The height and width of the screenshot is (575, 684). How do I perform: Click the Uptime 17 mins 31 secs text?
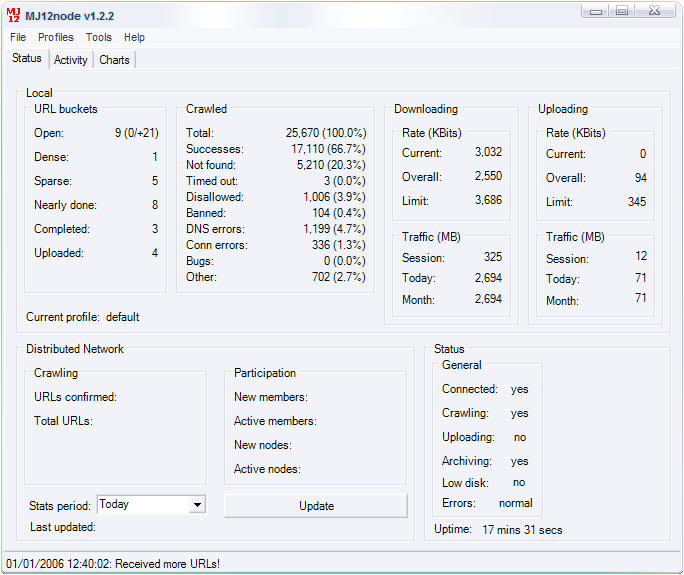click(498, 530)
